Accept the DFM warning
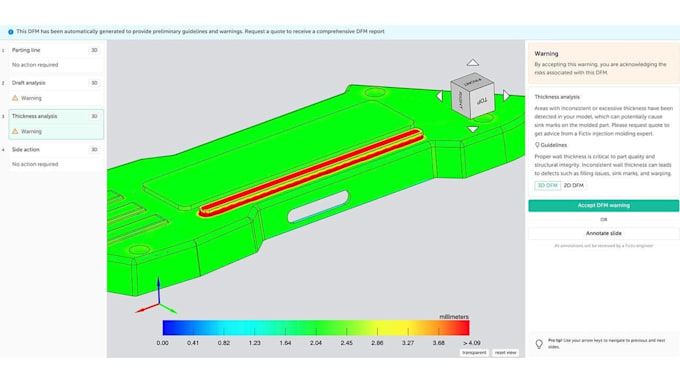 tap(603, 206)
